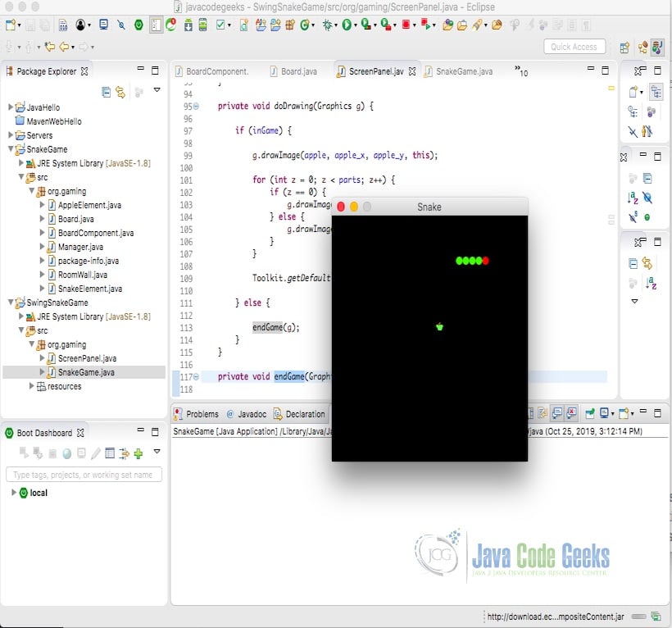
Task: Open the Problems tab at the bottom
Action: point(203,414)
